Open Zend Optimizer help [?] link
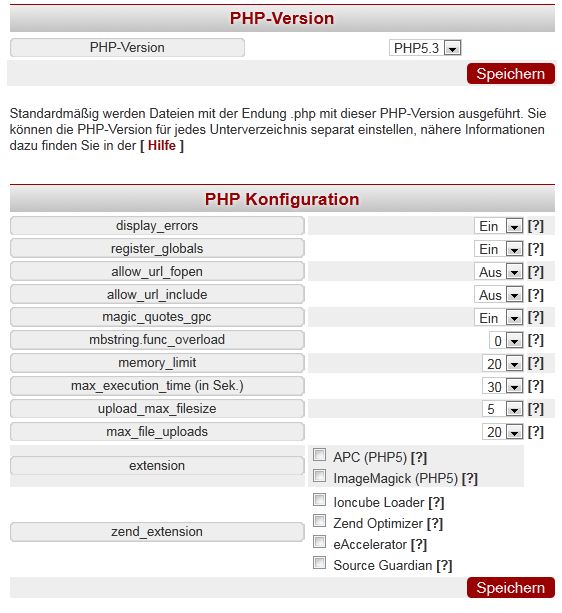This screenshot has height=613, width=562. [435, 523]
